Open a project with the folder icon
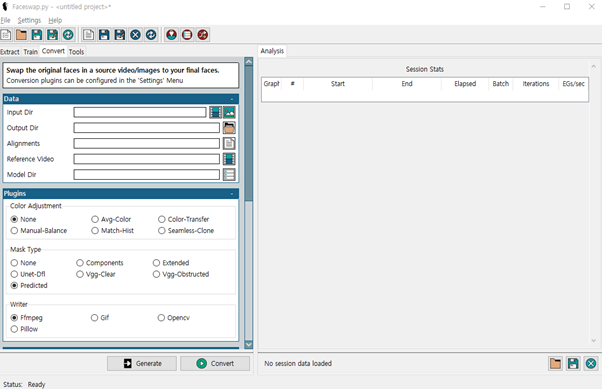Screen dimensions: 602x389 point(21,35)
